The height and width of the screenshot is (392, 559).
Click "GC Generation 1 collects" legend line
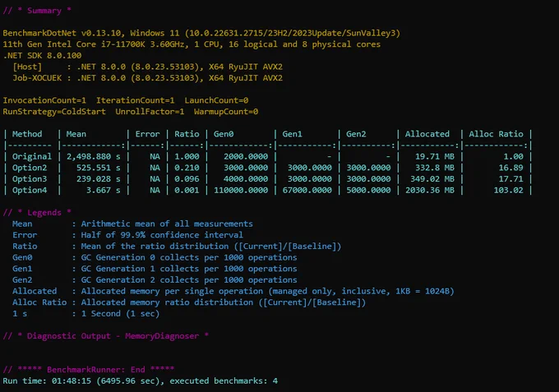(x=189, y=269)
